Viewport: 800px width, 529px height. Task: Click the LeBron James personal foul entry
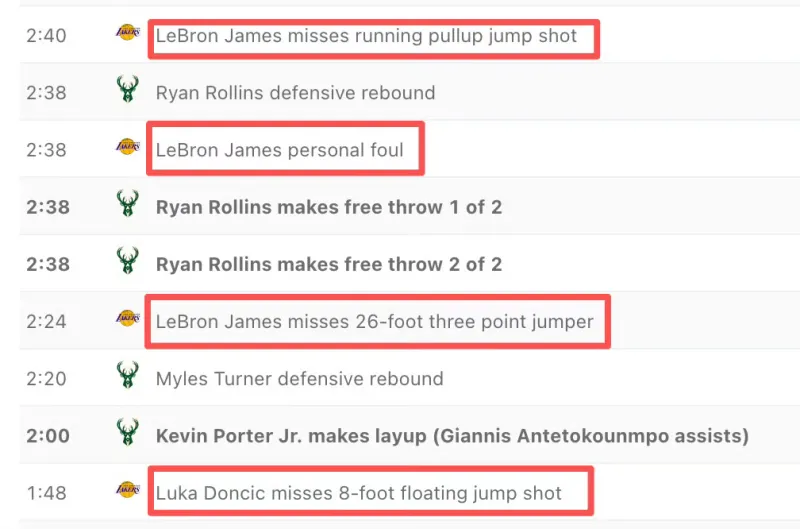pos(280,150)
